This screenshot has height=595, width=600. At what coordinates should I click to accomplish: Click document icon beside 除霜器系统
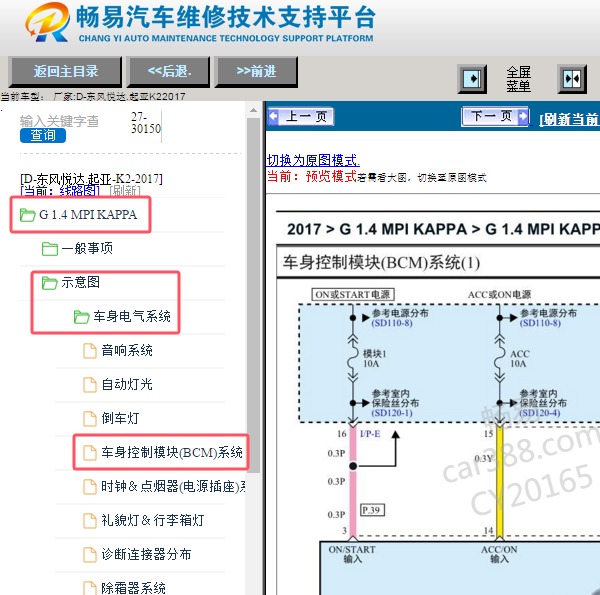(90, 588)
